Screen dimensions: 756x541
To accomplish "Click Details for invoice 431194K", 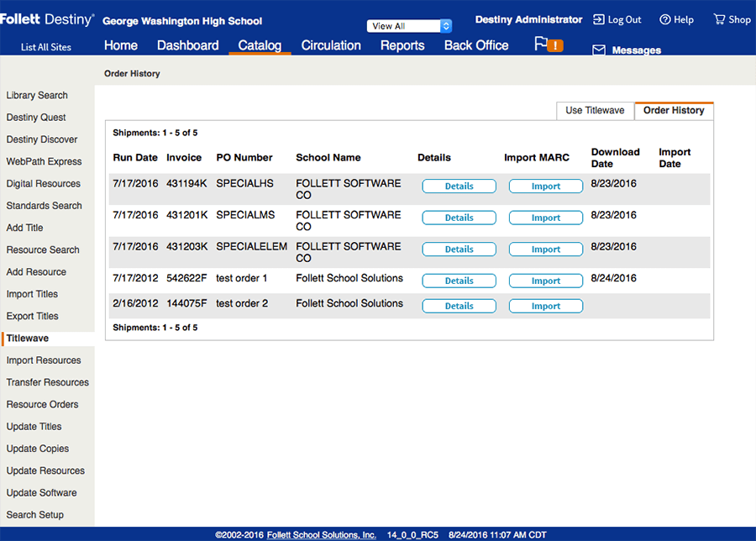I will pos(459,186).
